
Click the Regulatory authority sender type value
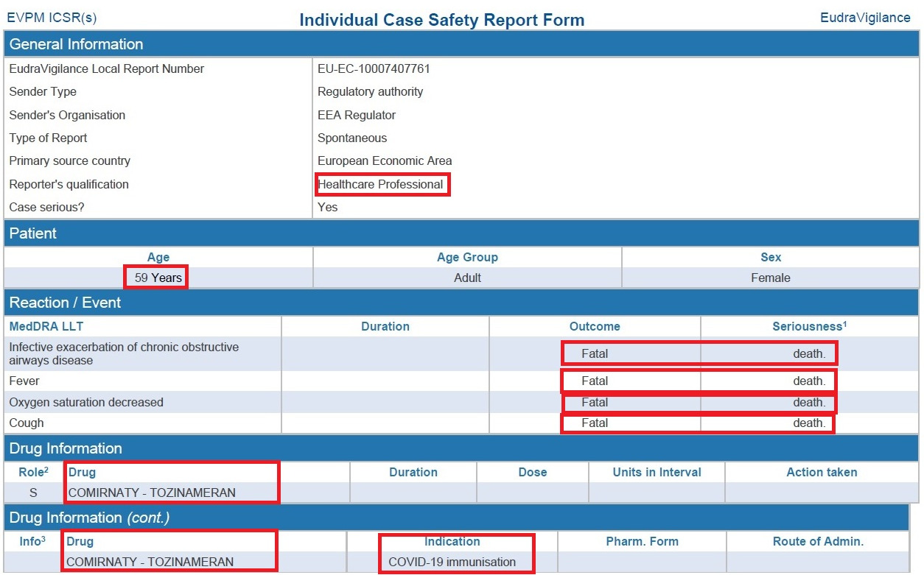coord(370,92)
